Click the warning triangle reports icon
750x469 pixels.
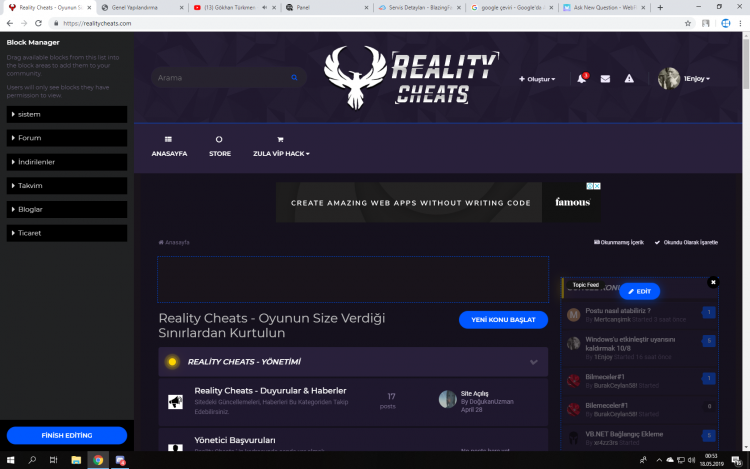629,79
